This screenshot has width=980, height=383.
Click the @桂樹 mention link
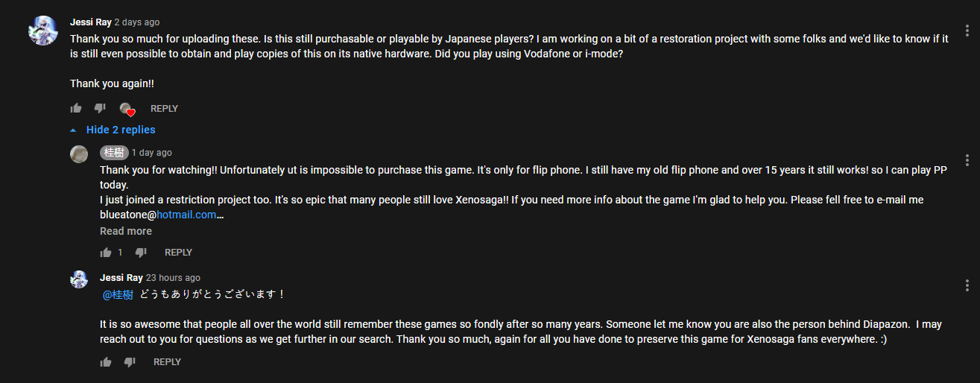[x=118, y=294]
